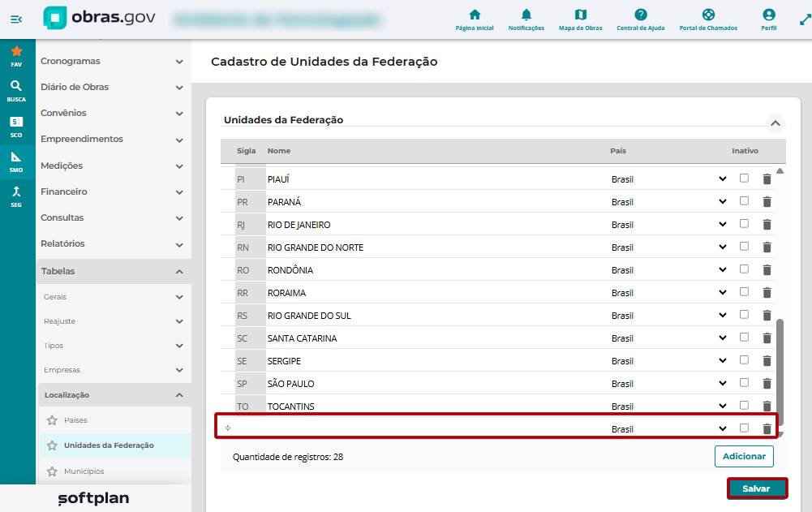Click the Sigla field of the new row
The height and width of the screenshot is (512, 812).
pyautogui.click(x=250, y=428)
